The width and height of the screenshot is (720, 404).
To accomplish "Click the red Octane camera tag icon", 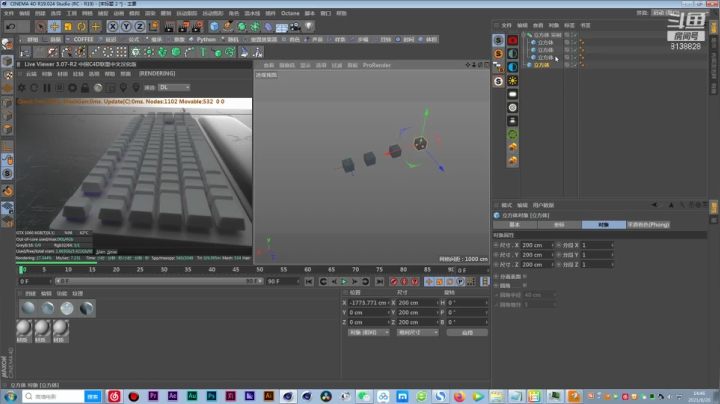I will pyautogui.click(x=512, y=40).
